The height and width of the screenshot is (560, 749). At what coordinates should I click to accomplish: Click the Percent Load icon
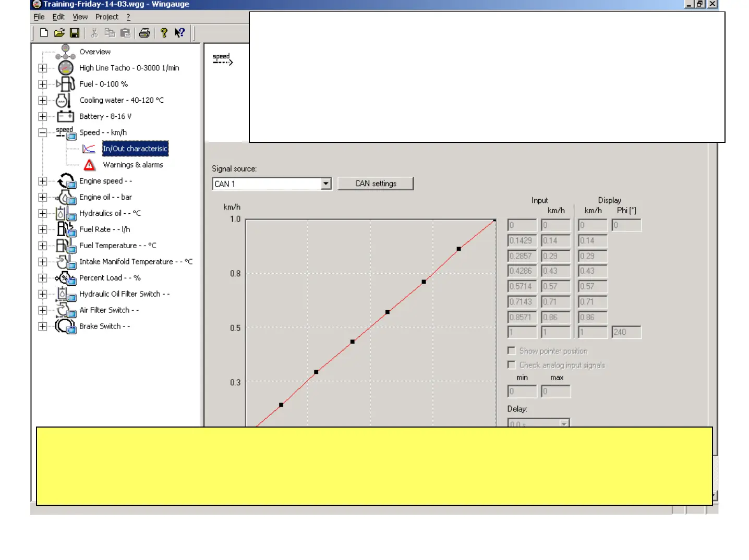click(66, 278)
